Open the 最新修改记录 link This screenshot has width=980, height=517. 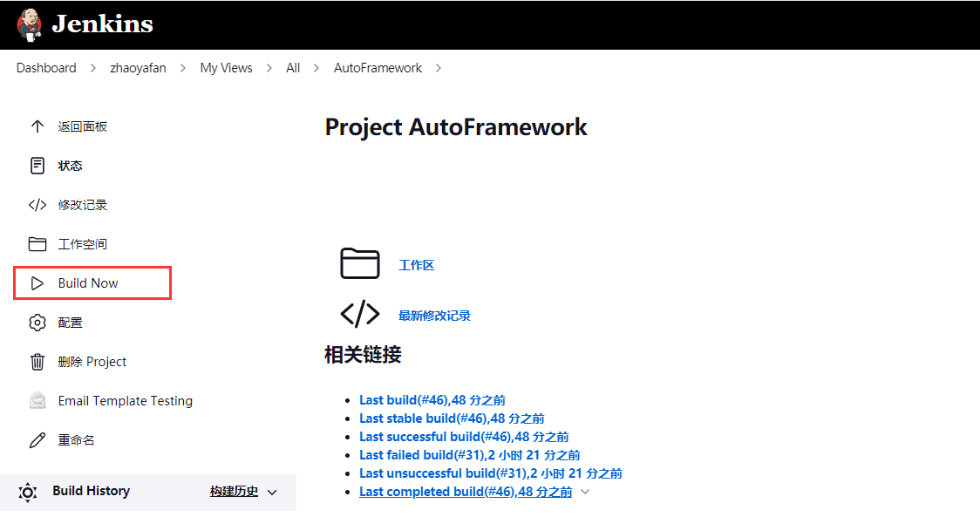point(435,316)
